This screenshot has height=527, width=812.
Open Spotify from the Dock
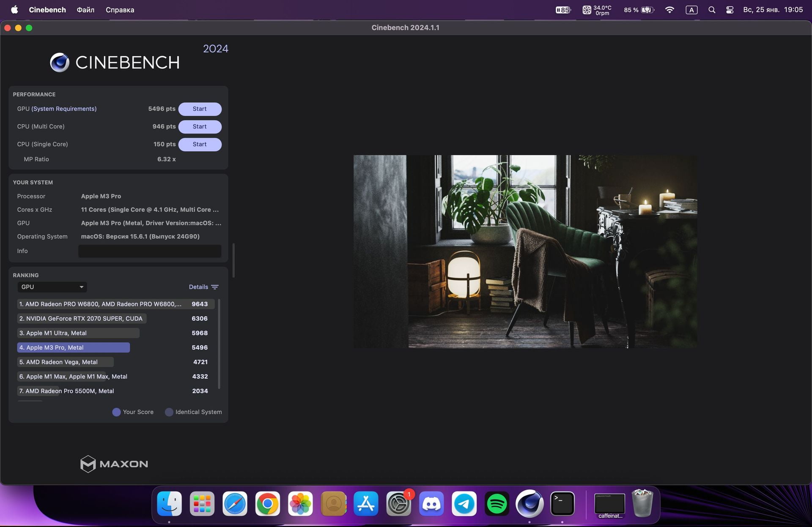pyautogui.click(x=497, y=504)
